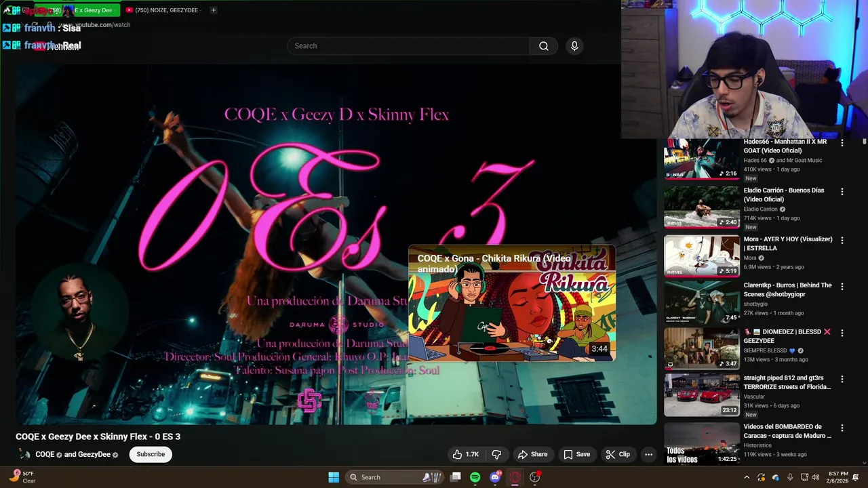Image resolution: width=868 pixels, height=488 pixels.
Task: Open Task View on the taskbar
Action: click(456, 477)
